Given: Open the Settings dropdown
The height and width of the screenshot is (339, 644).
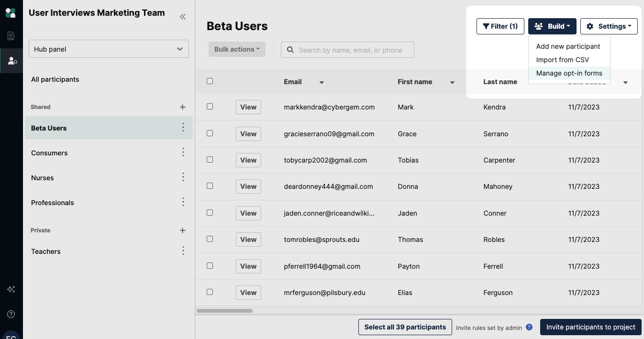Looking at the screenshot, I should coord(609,26).
